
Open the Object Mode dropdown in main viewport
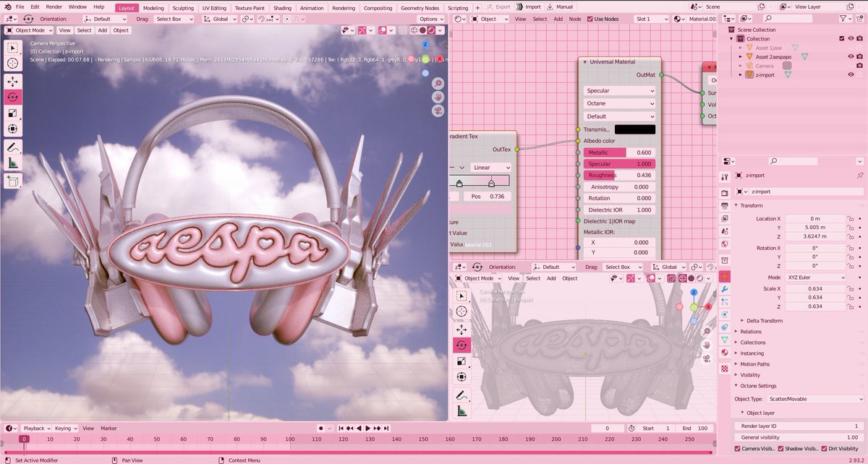pos(29,30)
